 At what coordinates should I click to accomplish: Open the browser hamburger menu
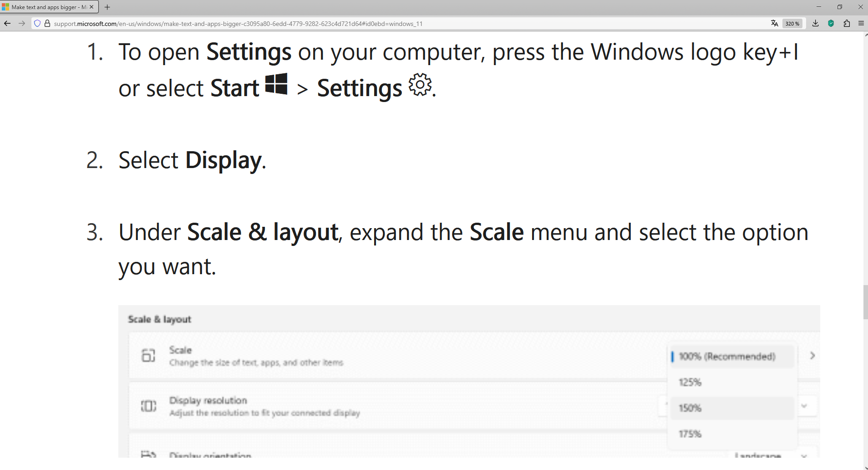click(861, 24)
